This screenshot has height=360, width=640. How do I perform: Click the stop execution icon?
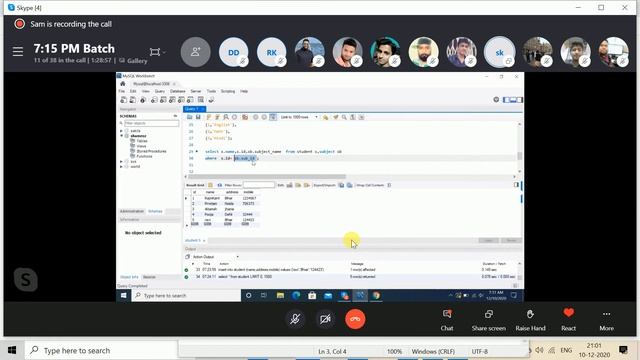pos(234,117)
